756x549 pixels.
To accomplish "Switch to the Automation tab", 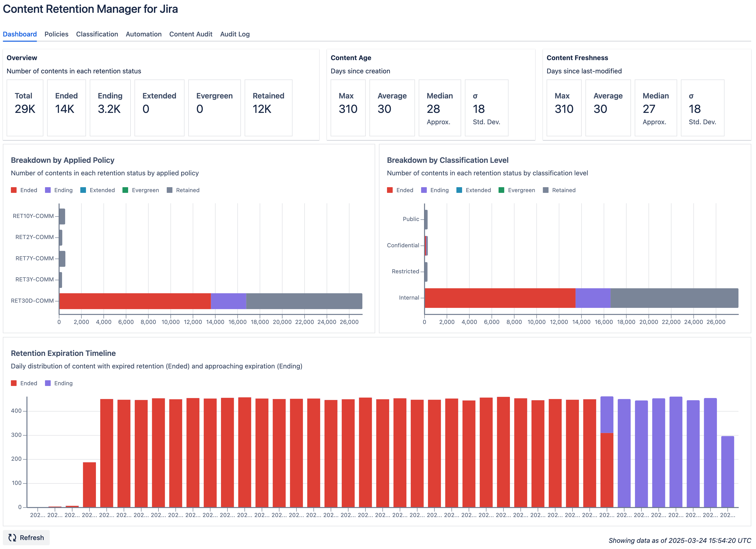I will (143, 34).
